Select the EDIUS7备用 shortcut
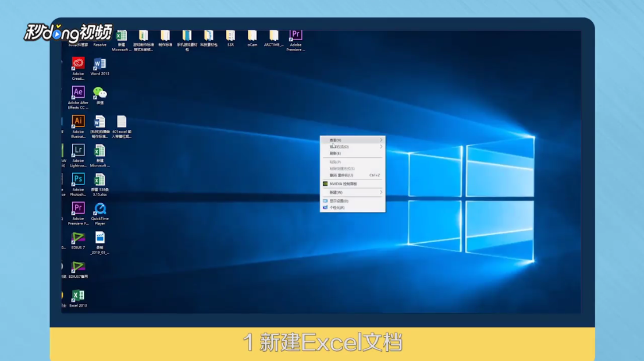The image size is (644, 361). [78, 270]
